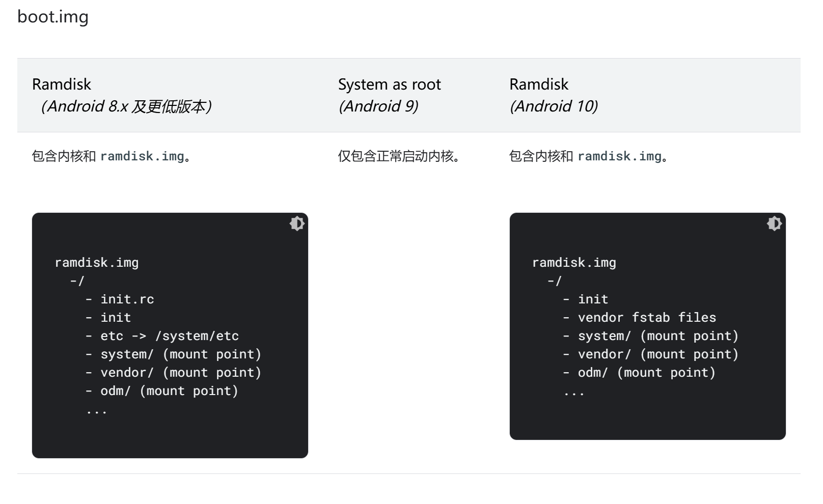Click the etc -> /system/etc line
Viewport: 823px width, 504px height.
coord(162,336)
